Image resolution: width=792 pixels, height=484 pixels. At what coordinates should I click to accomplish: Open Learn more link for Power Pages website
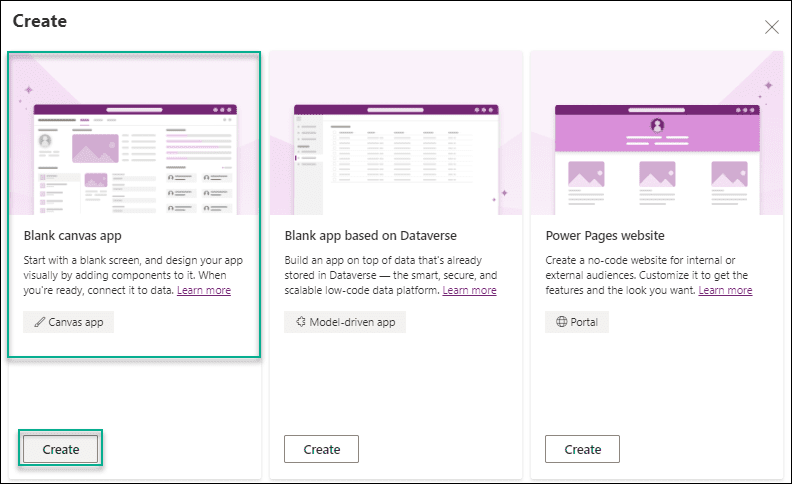[x=725, y=291]
